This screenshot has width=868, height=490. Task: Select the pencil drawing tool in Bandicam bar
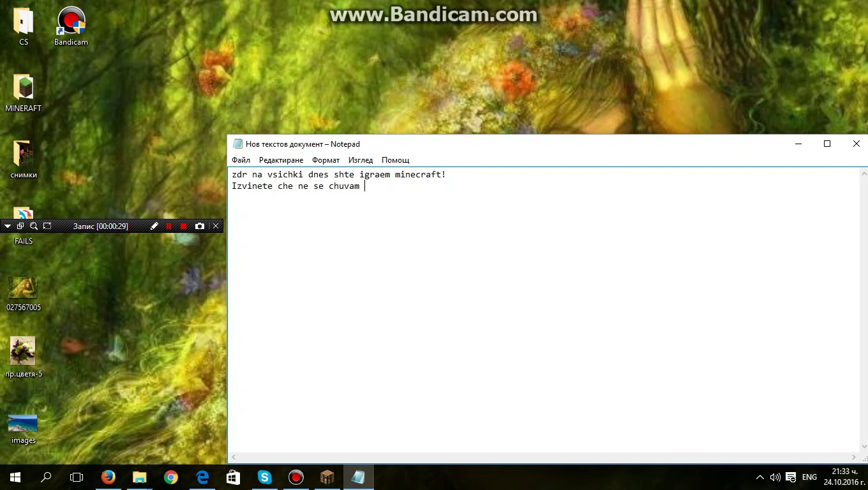(x=154, y=226)
